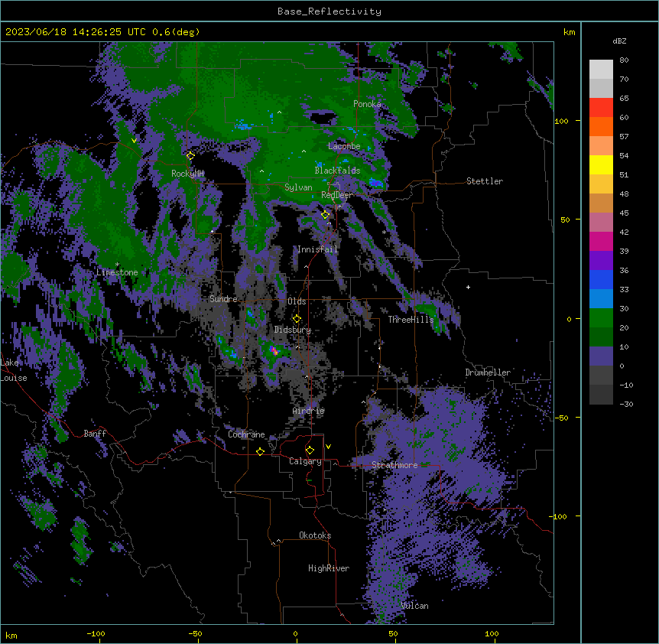Viewport: 659px width, 644px height.
Task: Click the yellow diamond marker between Olds and Didsbury
Action: point(297,319)
